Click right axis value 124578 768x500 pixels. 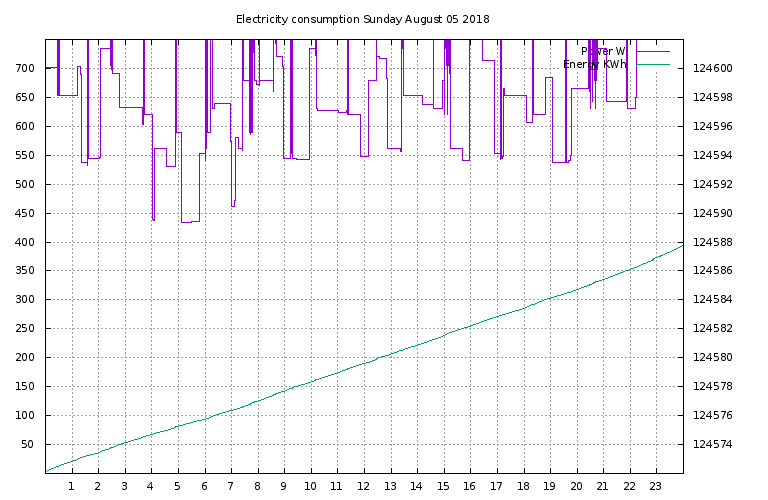[x=713, y=386]
